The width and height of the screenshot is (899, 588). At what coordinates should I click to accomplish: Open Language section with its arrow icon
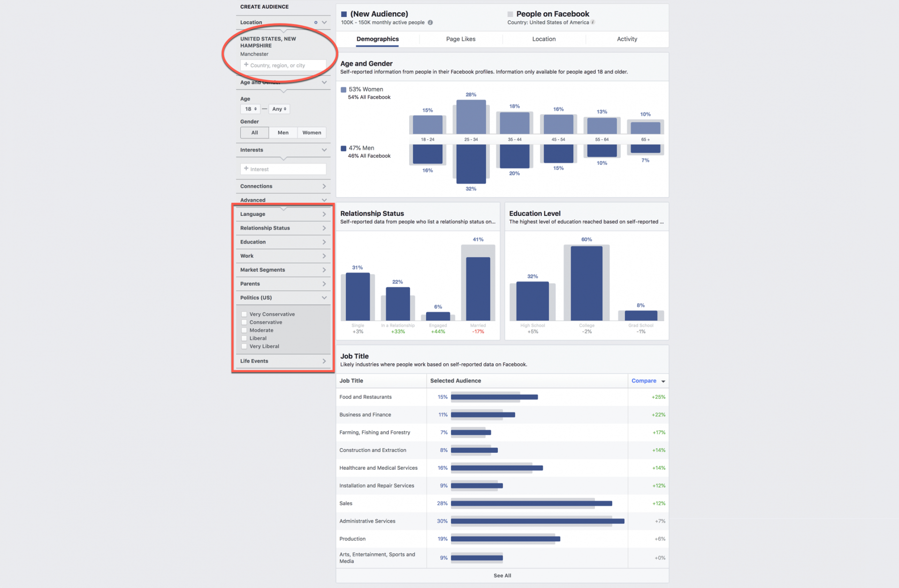324,214
